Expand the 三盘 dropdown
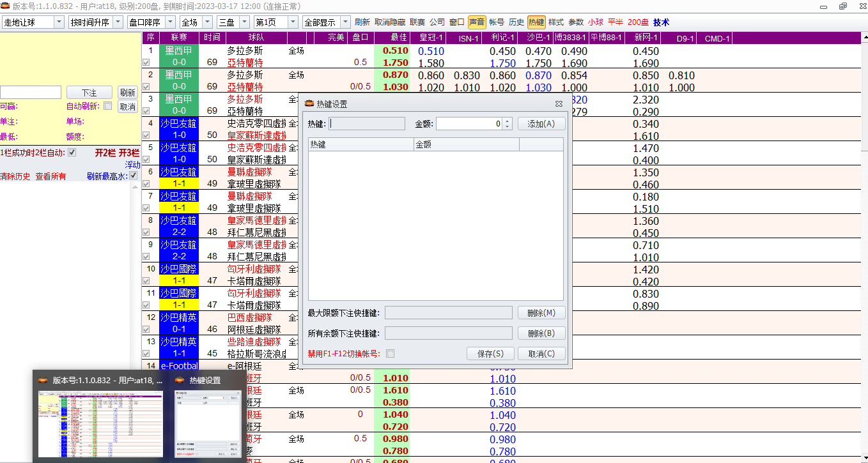 pos(244,22)
